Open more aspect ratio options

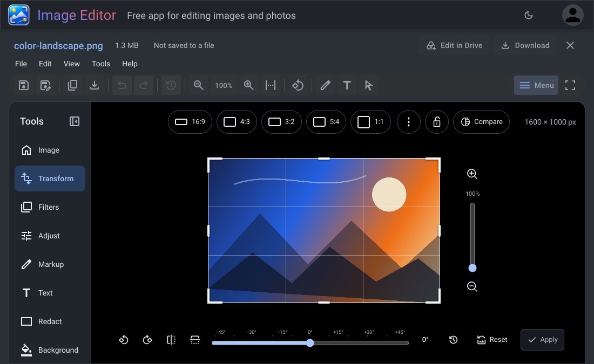click(x=409, y=122)
